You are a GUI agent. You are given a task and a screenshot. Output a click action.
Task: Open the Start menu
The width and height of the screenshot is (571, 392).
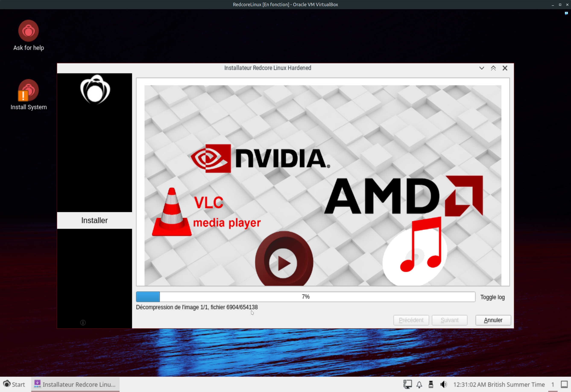(x=14, y=384)
